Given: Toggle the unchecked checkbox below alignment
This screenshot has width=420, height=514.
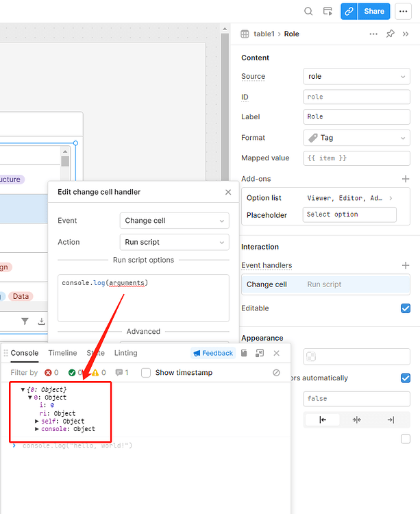Looking at the screenshot, I should click(406, 439).
